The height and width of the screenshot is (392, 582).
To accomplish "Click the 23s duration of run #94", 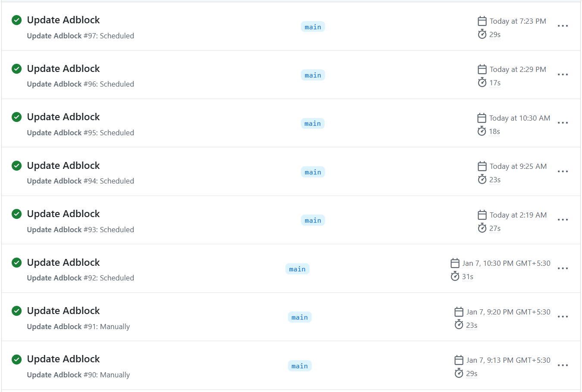I will pyautogui.click(x=495, y=180).
